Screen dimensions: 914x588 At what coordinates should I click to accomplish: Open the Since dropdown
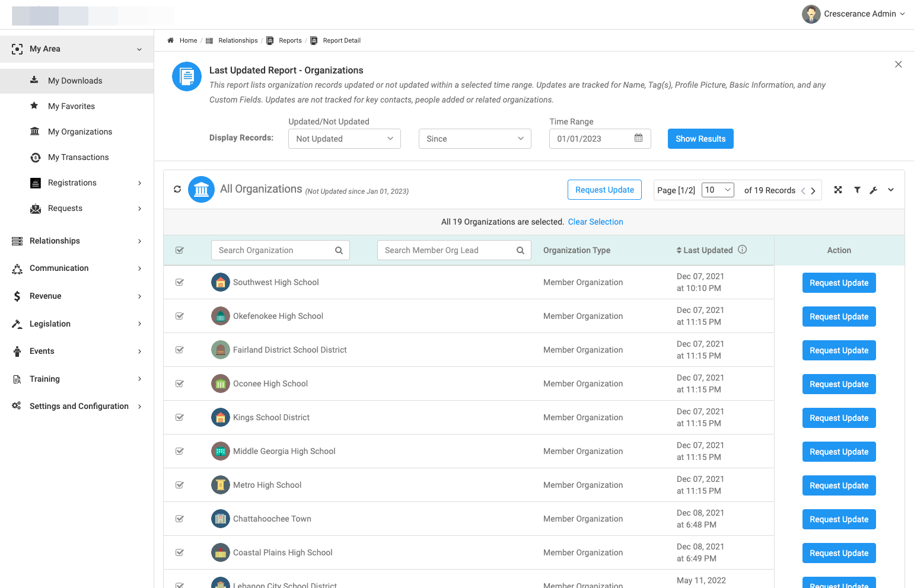tap(475, 139)
